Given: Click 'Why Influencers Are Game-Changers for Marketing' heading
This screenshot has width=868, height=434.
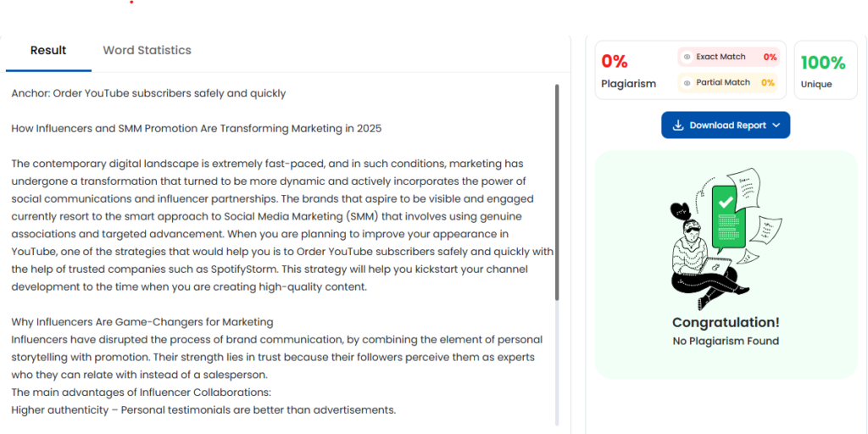Looking at the screenshot, I should [x=142, y=322].
